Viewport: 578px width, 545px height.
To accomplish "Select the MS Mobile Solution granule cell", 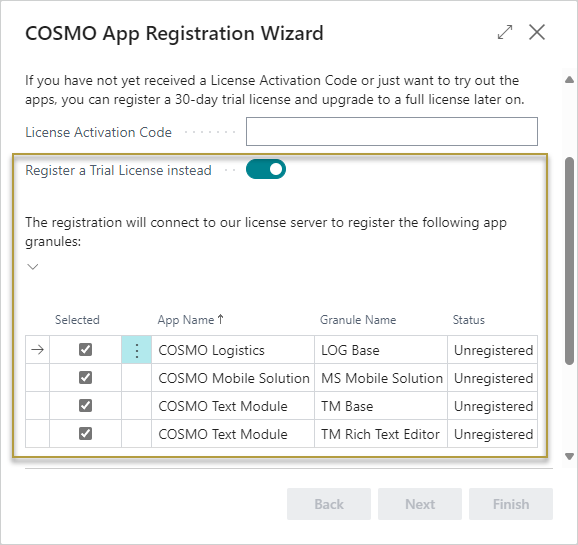I will [381, 378].
